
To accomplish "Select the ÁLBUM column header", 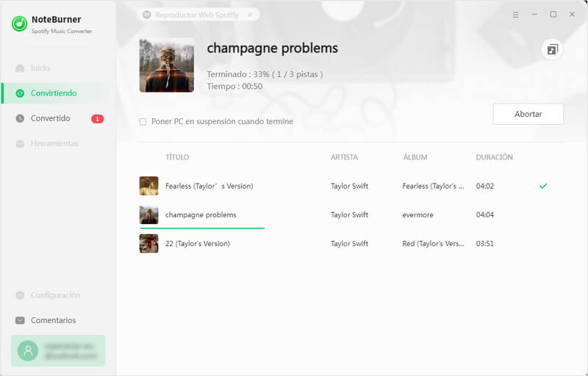I will pos(415,157).
